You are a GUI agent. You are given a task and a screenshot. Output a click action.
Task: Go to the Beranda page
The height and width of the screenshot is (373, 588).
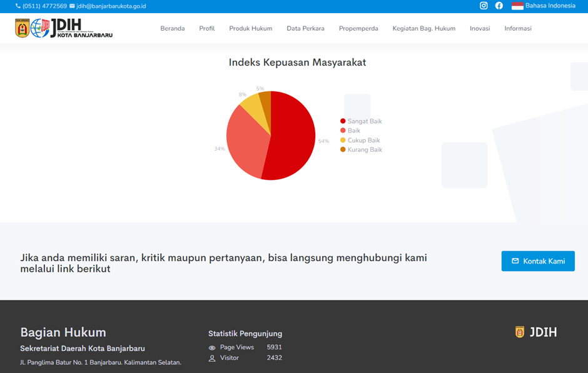(172, 29)
